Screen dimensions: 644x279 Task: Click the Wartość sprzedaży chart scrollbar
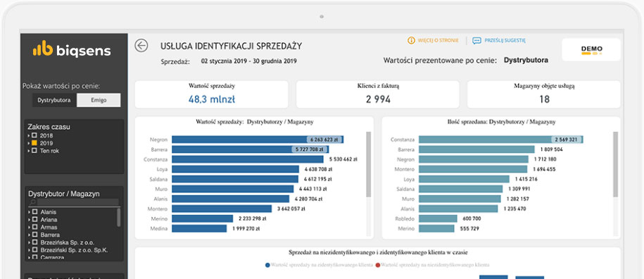coord(368,164)
